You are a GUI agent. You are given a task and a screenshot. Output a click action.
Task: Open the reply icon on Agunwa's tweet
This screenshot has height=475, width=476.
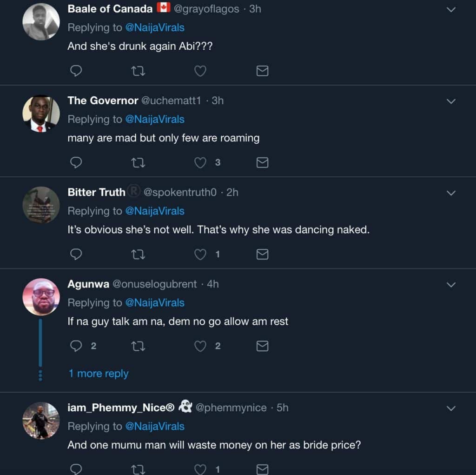point(76,346)
